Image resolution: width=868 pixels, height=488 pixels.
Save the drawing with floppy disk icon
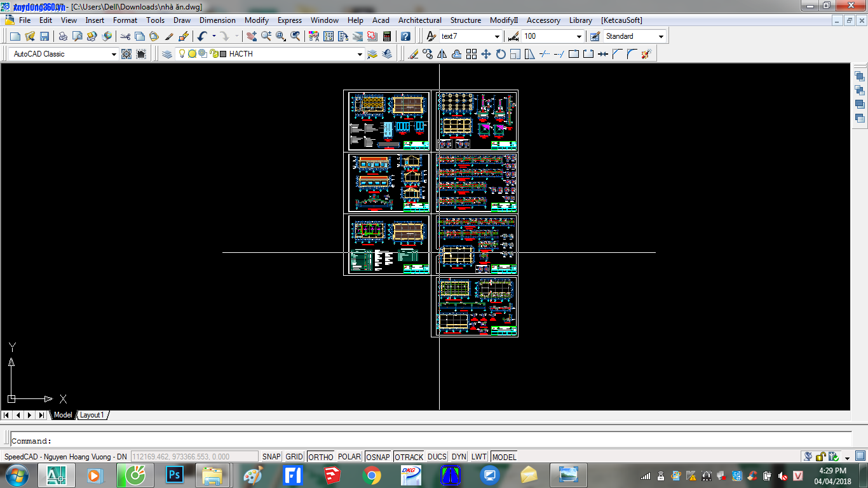coord(44,36)
